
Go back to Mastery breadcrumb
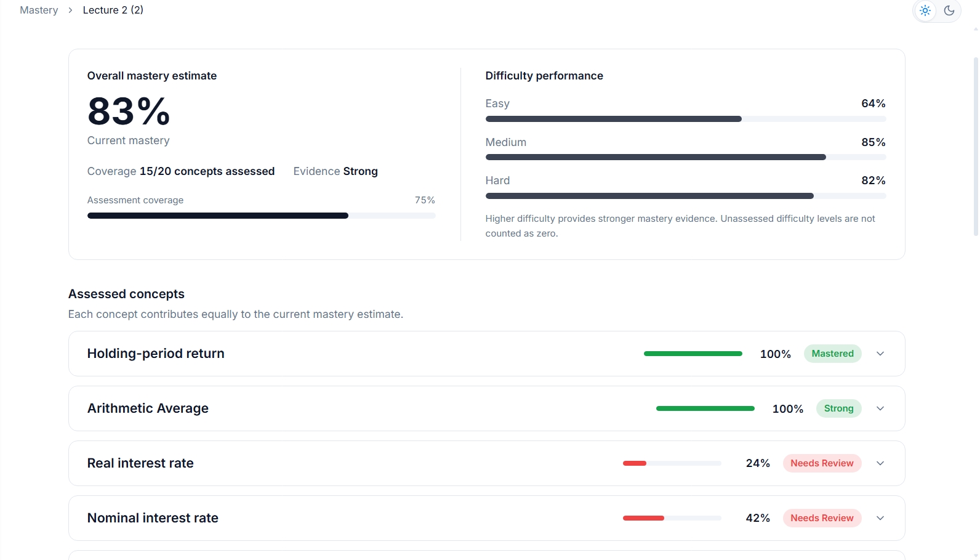tap(39, 10)
